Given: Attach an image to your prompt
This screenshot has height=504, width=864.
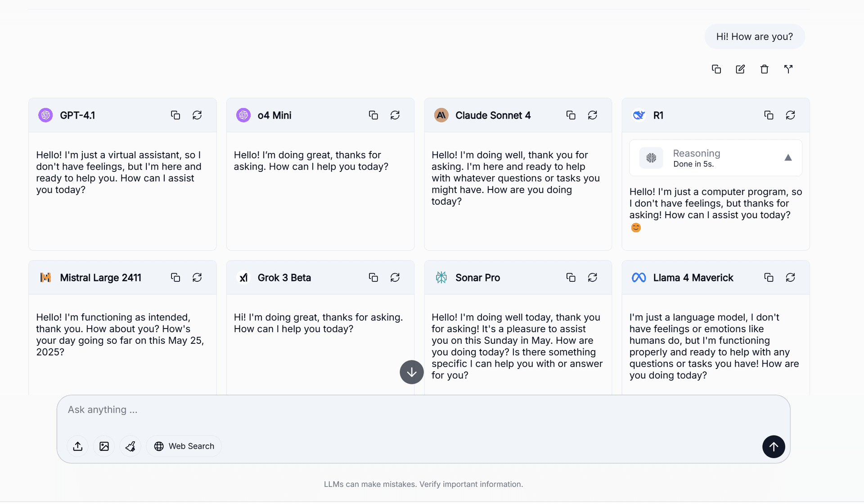Looking at the screenshot, I should [103, 446].
